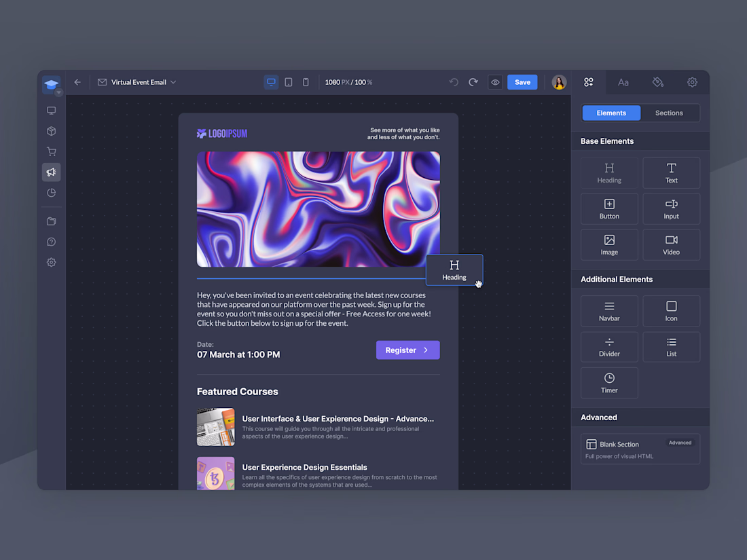
Task: Select the User Experience Essentials thumbnail
Action: point(216,473)
